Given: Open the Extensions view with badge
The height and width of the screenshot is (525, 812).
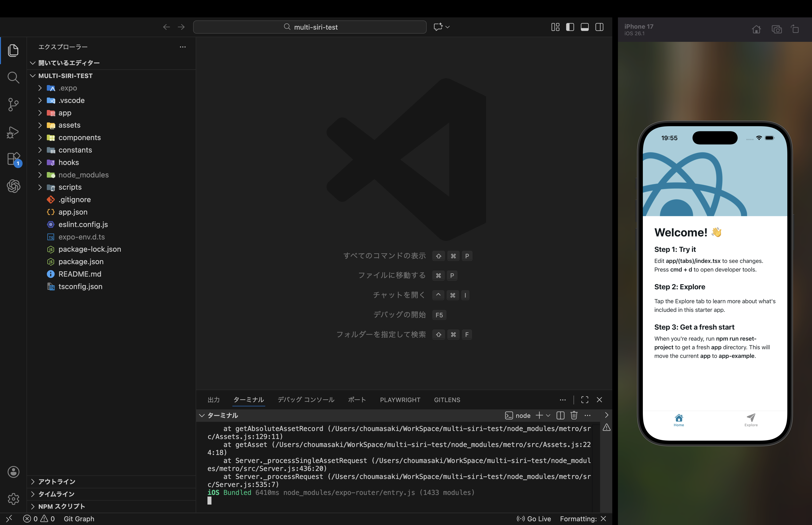Looking at the screenshot, I should tap(14, 159).
